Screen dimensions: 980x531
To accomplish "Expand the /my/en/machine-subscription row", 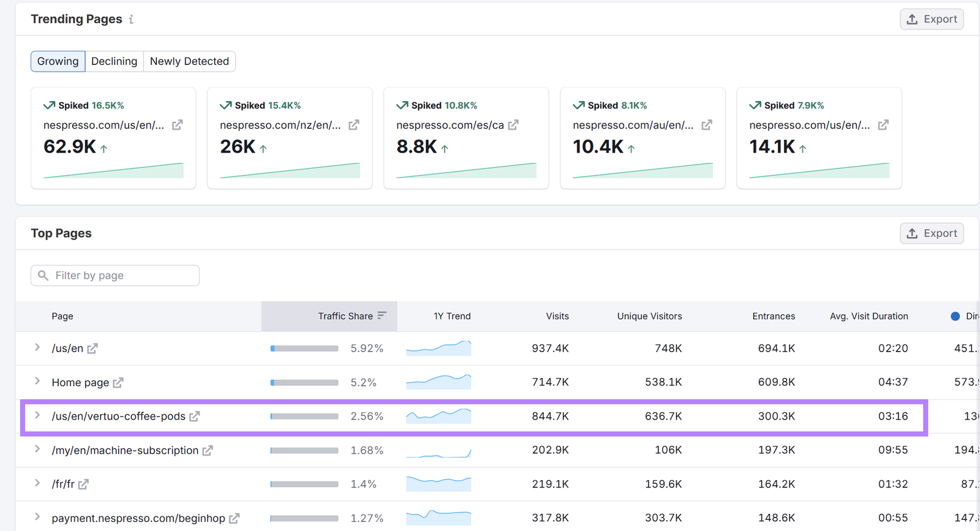I will click(x=37, y=450).
